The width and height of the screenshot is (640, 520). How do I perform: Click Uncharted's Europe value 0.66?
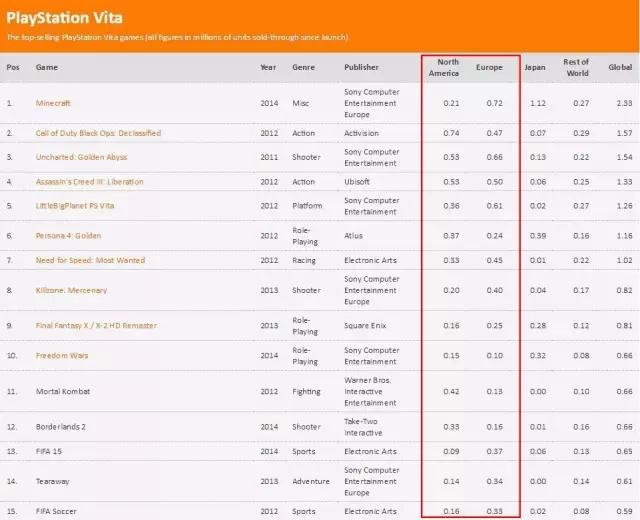tap(494, 157)
